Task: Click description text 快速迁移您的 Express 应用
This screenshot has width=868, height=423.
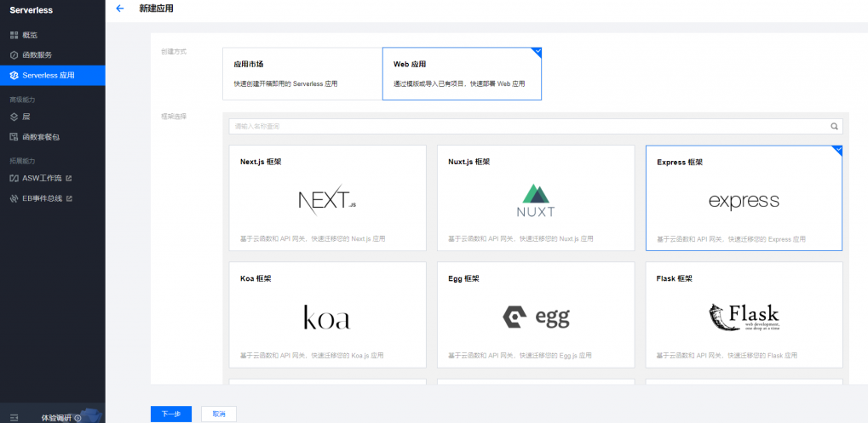Action: pyautogui.click(x=767, y=239)
